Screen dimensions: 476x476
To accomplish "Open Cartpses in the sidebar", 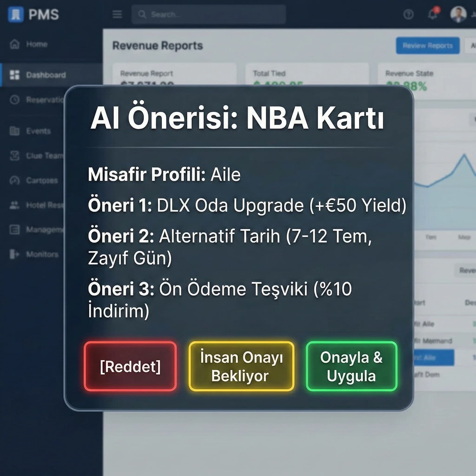I will click(42, 180).
